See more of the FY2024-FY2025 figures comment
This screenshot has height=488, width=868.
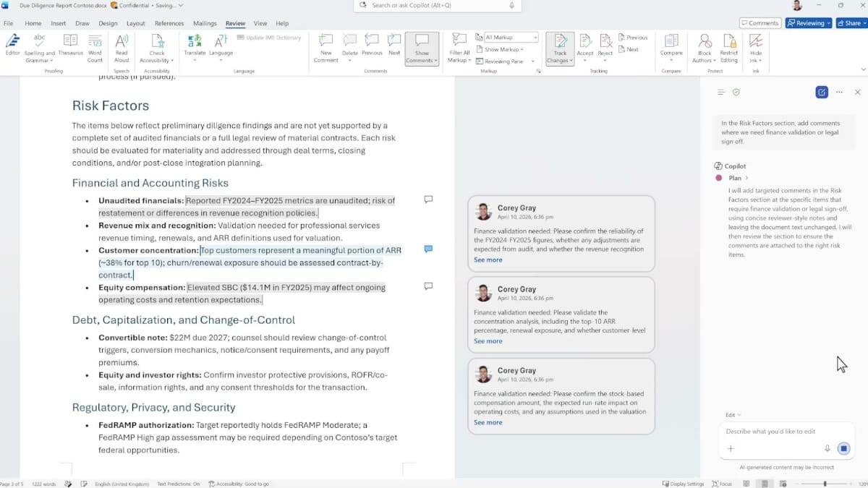click(x=488, y=260)
